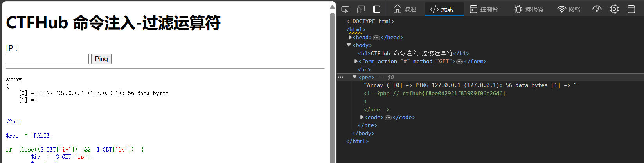
Task: Select the closing /pre tag row
Action: coord(367,125)
